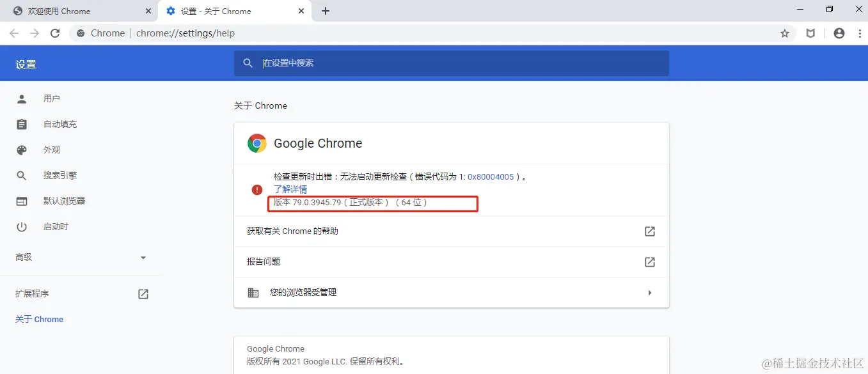
Task: Click the external link icon beside 扩展程序
Action: click(x=143, y=294)
